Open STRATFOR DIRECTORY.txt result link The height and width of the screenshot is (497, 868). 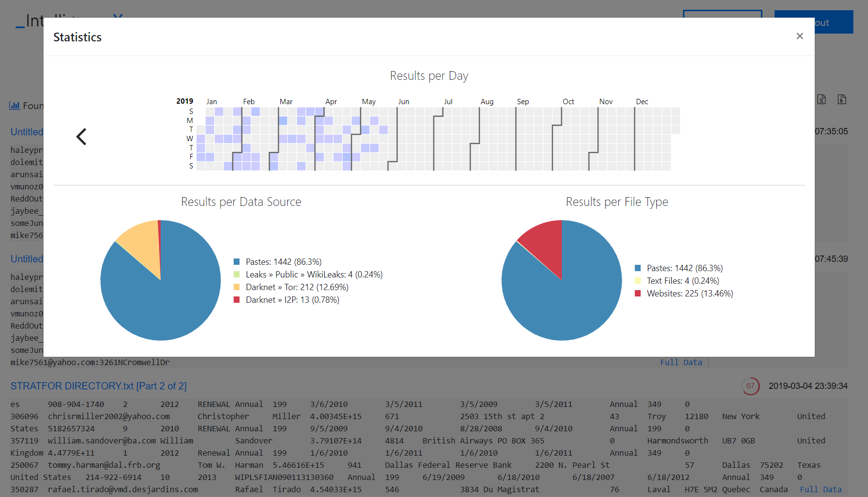click(98, 386)
